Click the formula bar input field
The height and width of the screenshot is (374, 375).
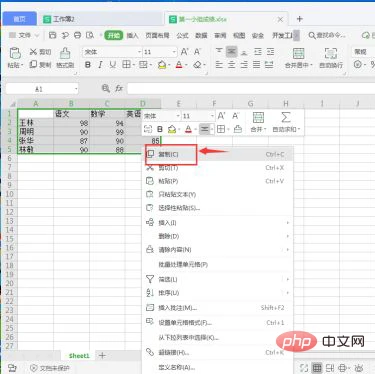251,89
